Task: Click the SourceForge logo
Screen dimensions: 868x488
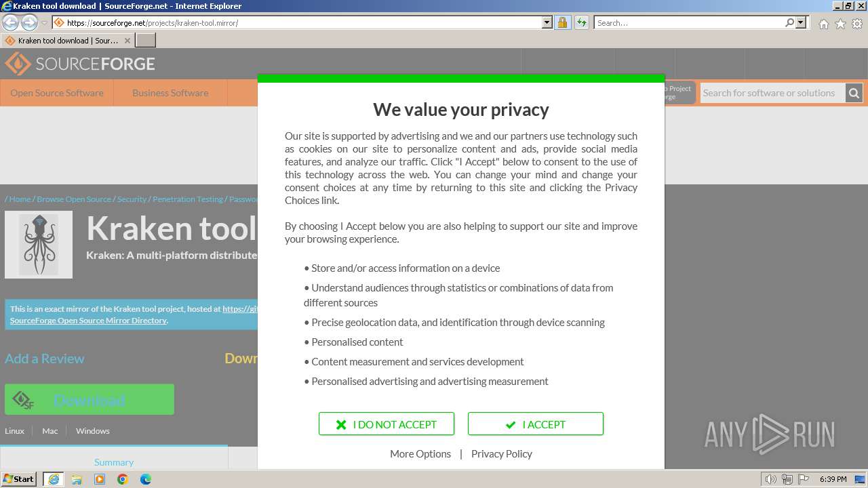Action: 80,64
